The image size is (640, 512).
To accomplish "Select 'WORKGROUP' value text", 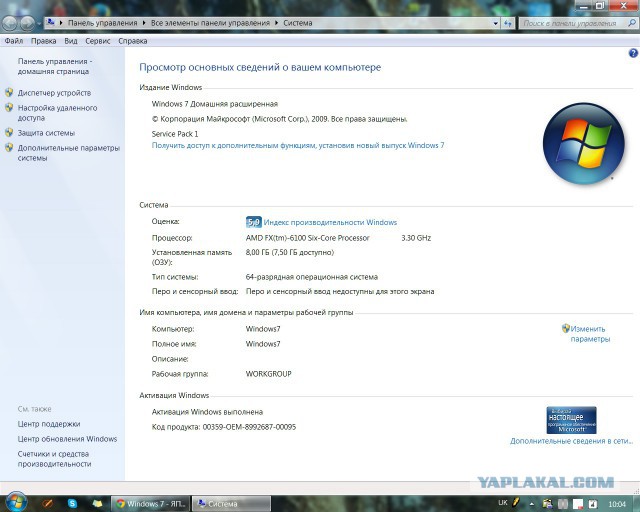I will coord(269,374).
